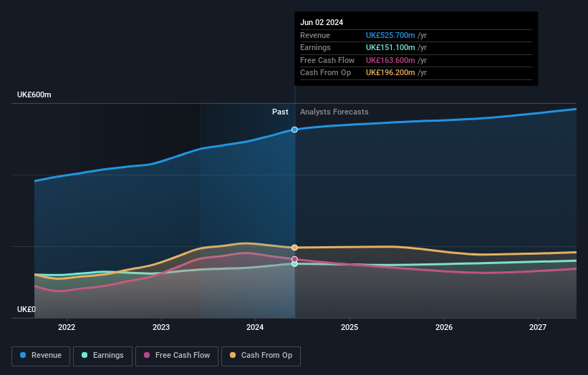Toggle the Free Cash Flow legend button
Viewport: 588px width, 375px height.
(x=177, y=356)
